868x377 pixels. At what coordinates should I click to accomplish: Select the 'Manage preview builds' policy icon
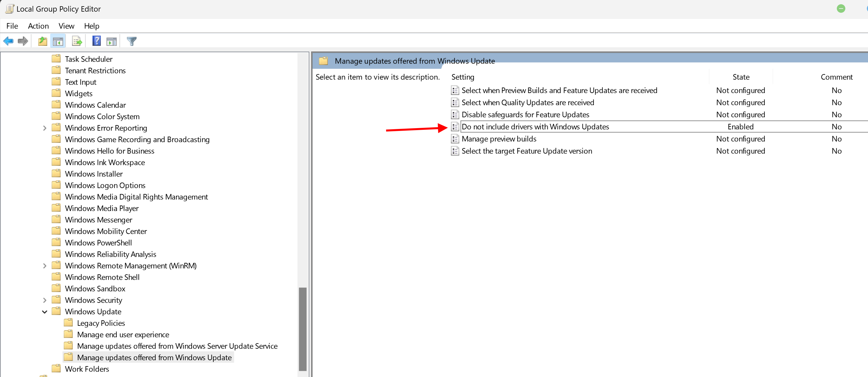(455, 139)
